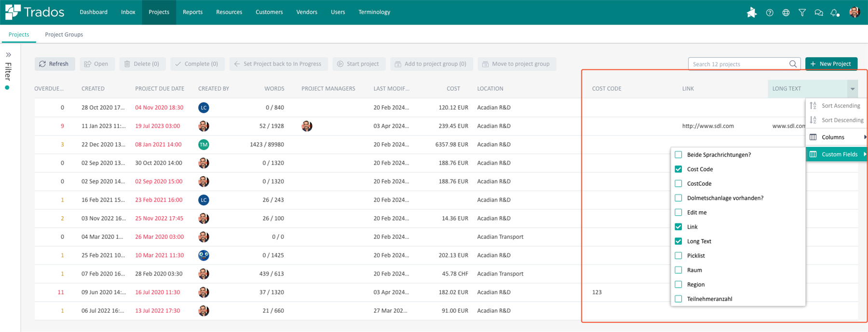Click the LC avatar in 16 Feb 2021 row
This screenshot has width=868, height=332.
click(x=203, y=200)
